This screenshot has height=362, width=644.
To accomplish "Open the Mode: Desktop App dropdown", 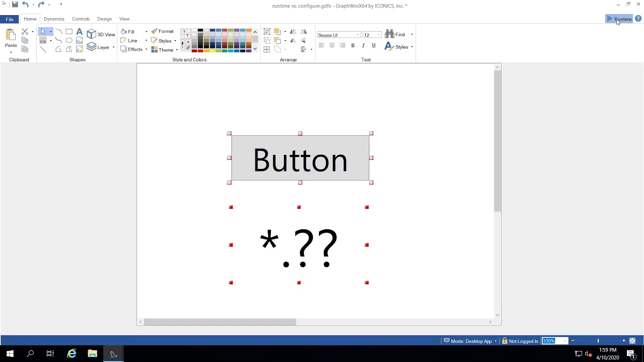I will [x=470, y=341].
